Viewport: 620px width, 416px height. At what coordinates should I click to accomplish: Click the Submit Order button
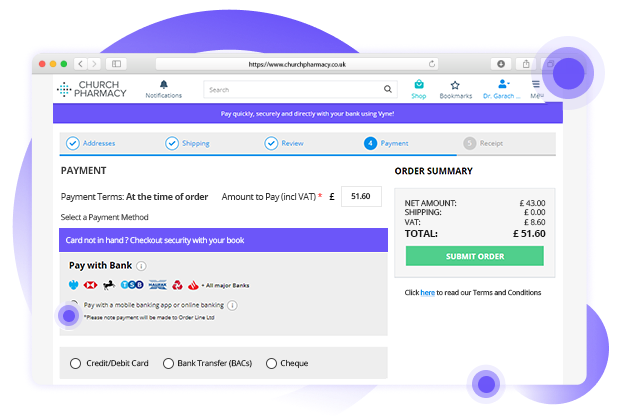(474, 256)
